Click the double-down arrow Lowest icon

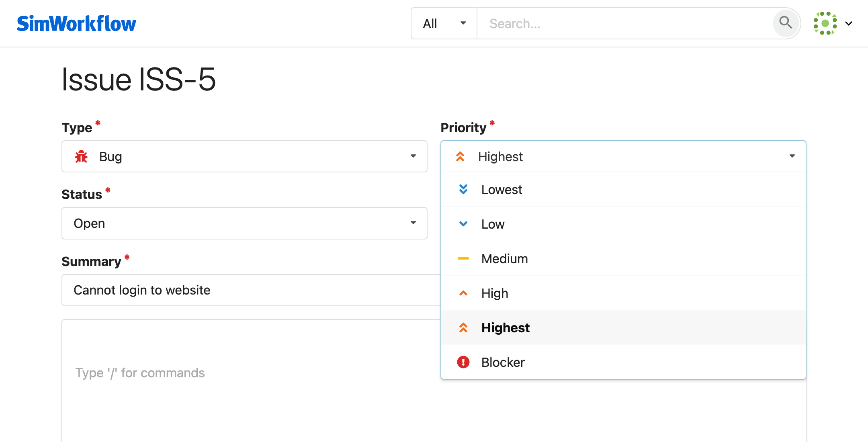click(x=463, y=189)
